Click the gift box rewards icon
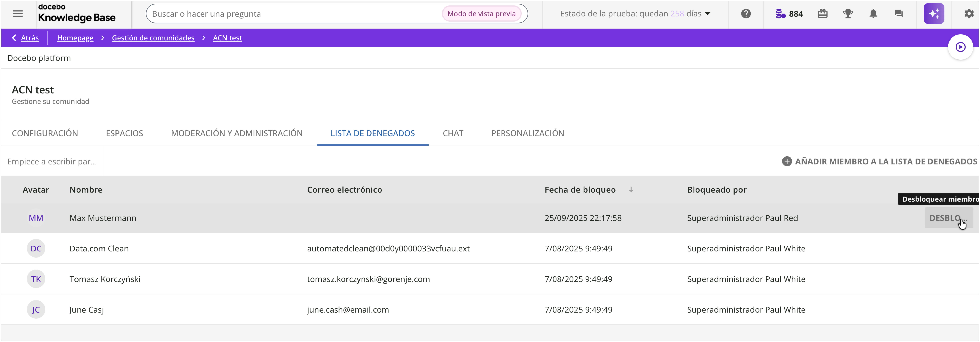The image size is (980, 342). [822, 14]
